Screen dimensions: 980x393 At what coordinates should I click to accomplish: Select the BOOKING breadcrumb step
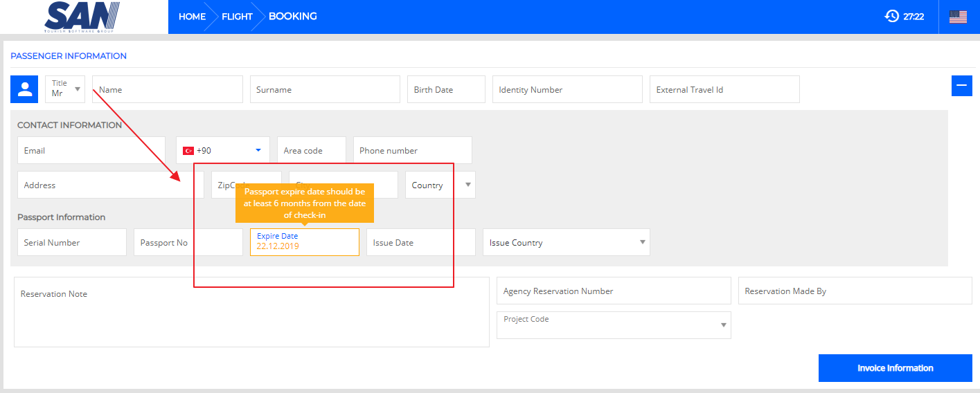pos(292,17)
